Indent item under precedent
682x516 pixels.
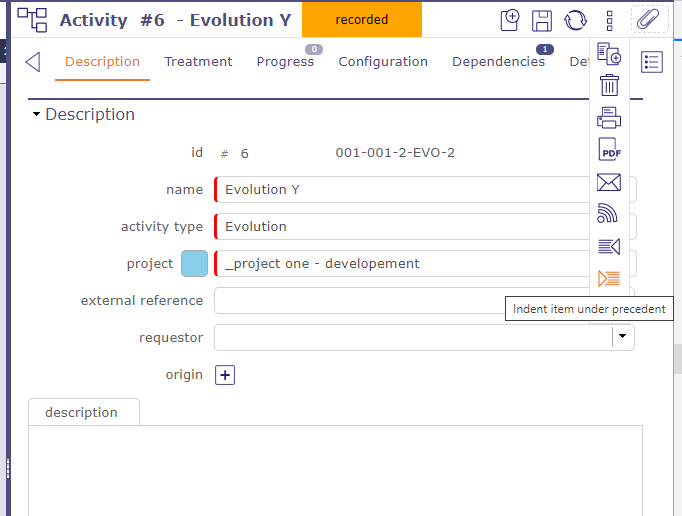608,278
